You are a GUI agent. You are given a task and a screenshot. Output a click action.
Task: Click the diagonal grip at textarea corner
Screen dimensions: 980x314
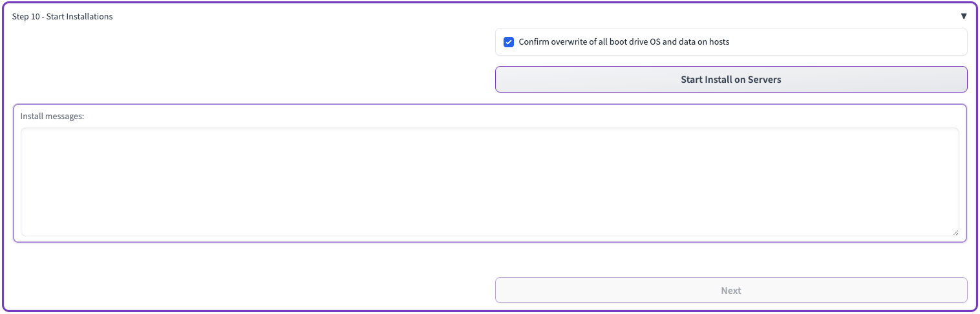coord(955,232)
